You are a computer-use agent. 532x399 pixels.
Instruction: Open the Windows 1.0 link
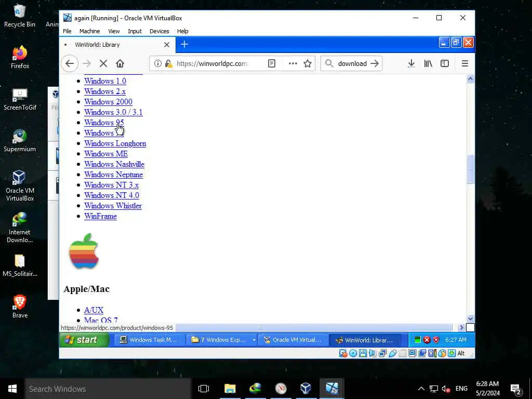click(105, 81)
